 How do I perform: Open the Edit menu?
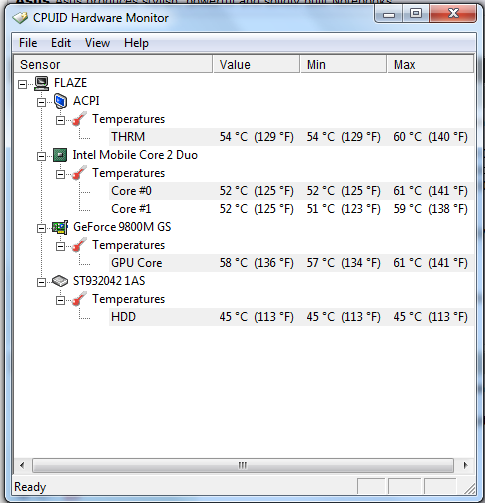[61, 43]
